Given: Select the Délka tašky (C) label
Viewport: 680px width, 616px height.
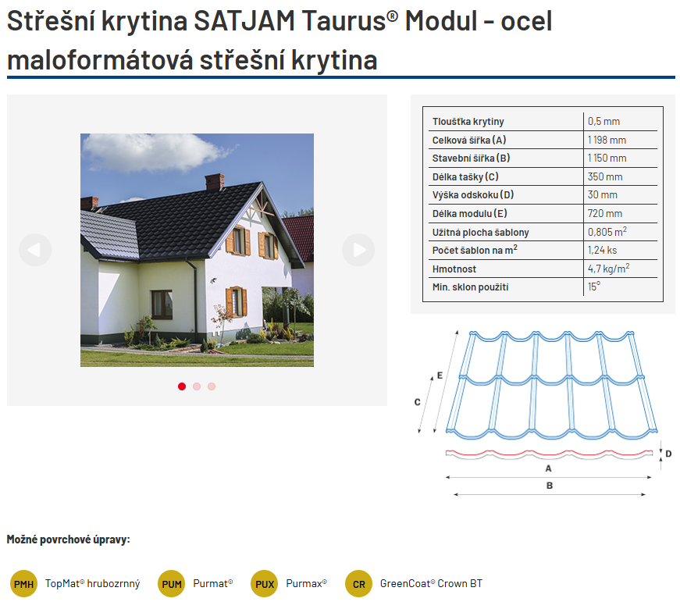Looking at the screenshot, I should (465, 177).
